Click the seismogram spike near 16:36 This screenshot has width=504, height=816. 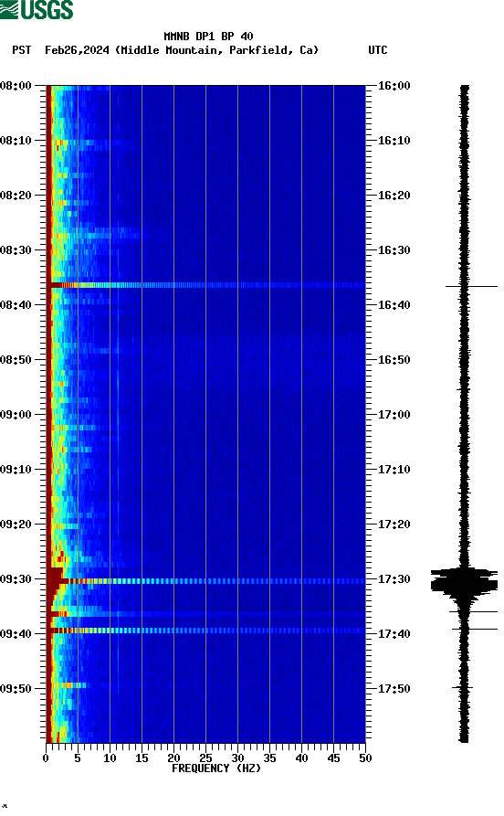pos(471,286)
